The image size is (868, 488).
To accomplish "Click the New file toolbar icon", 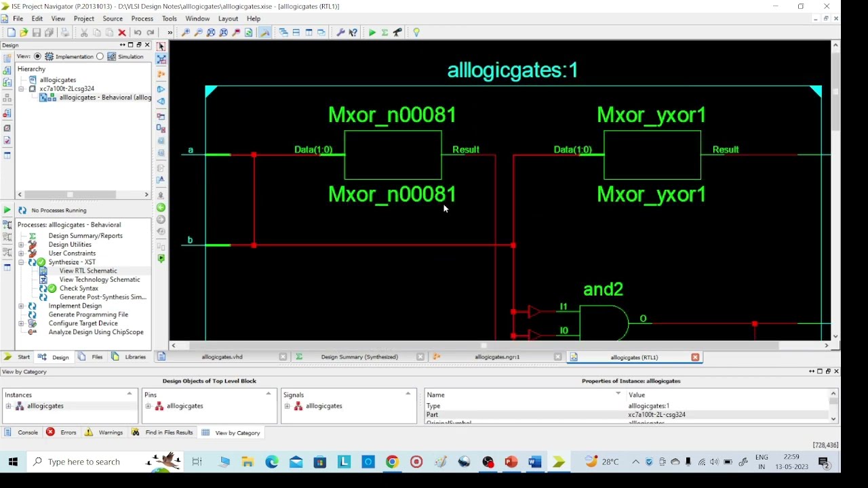I will [x=12, y=33].
